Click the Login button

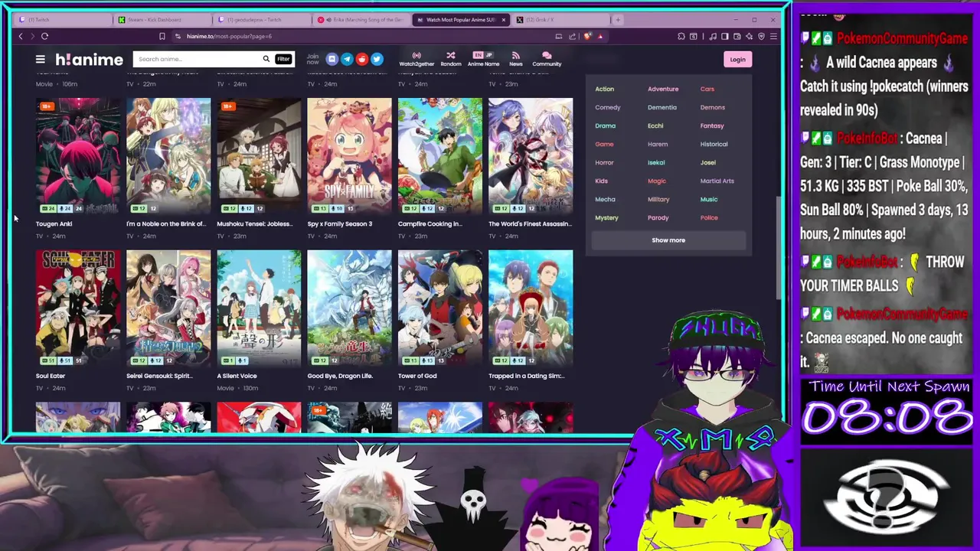point(737,59)
